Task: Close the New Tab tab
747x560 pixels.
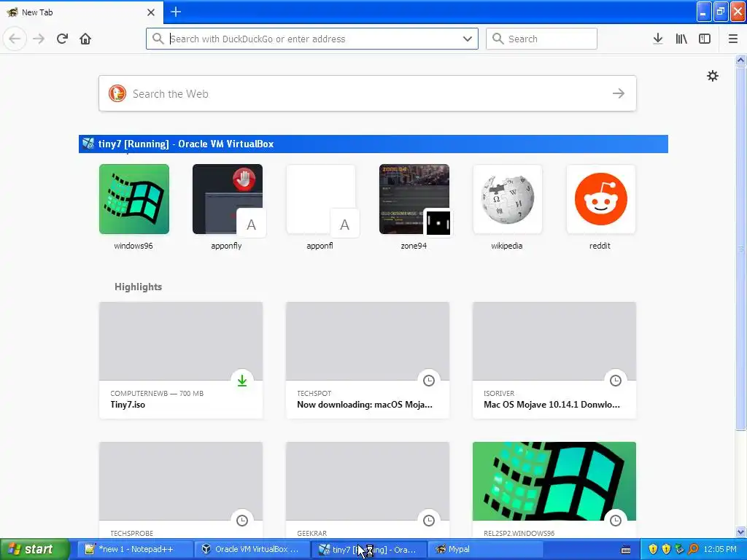Action: [x=150, y=12]
